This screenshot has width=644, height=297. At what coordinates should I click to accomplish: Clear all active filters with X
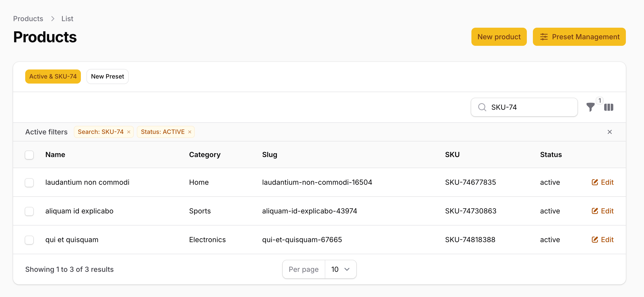point(609,132)
